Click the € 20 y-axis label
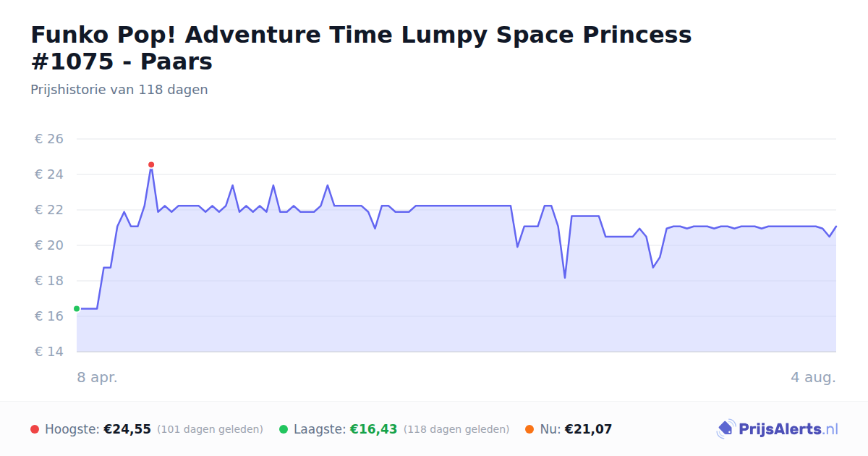Viewport: 868px width, 456px height. coord(49,245)
